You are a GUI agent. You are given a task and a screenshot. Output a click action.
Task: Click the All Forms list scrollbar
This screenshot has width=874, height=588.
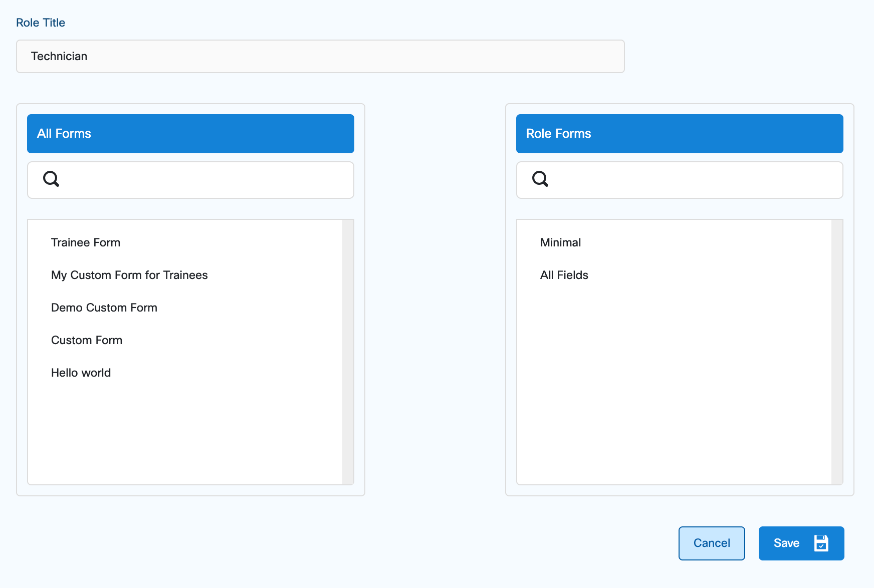[348, 352]
